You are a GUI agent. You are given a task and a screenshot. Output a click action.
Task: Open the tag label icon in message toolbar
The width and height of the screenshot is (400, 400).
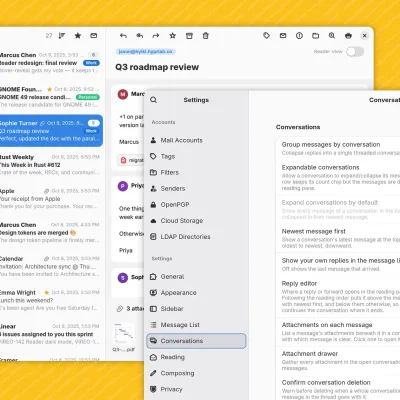[x=266, y=35]
